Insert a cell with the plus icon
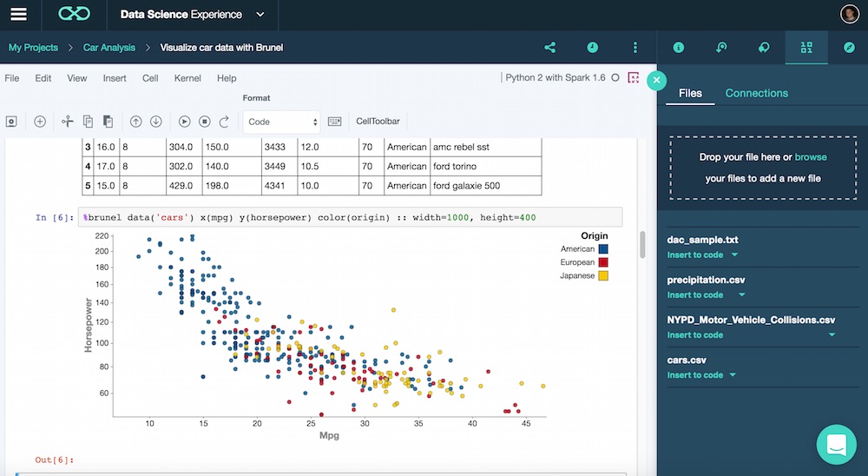The height and width of the screenshot is (476, 868). point(40,122)
